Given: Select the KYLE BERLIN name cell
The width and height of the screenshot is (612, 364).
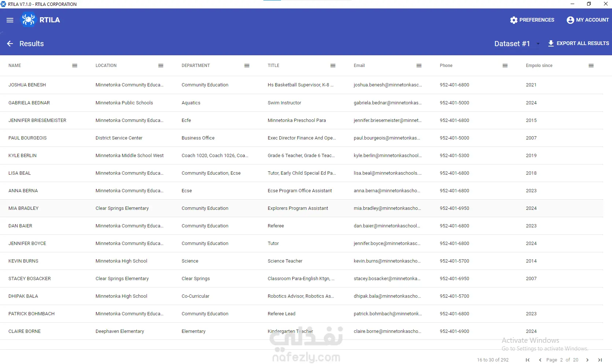Looking at the screenshot, I should point(23,156).
